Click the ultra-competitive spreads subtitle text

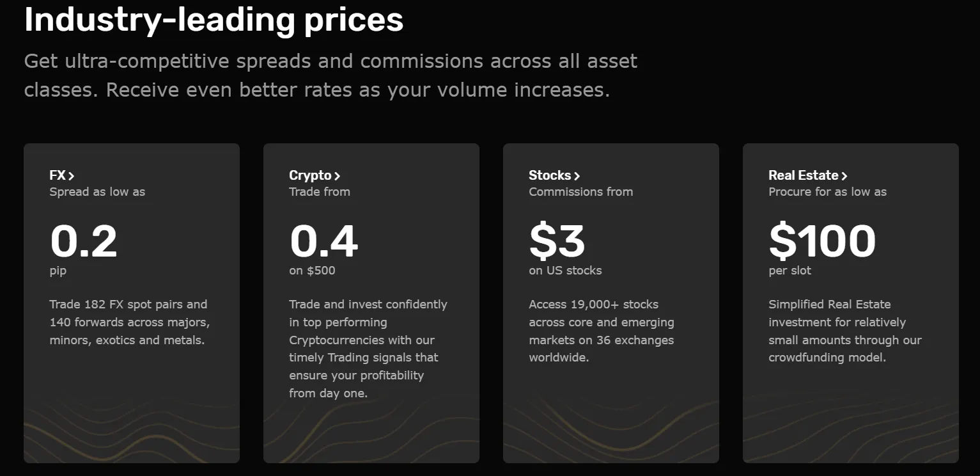coord(331,75)
